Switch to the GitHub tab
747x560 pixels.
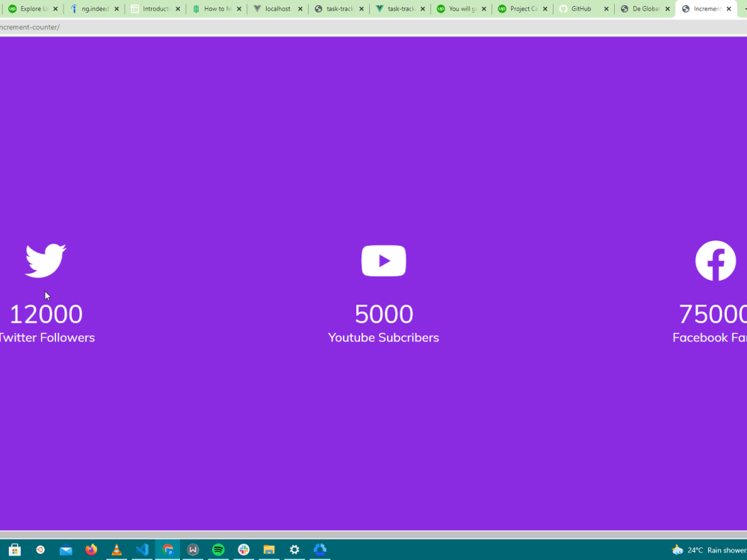click(583, 8)
